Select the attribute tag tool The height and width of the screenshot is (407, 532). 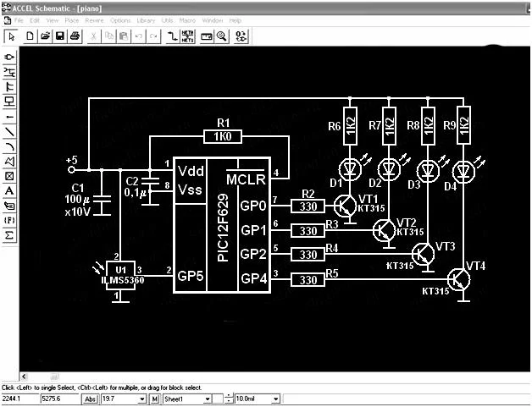(x=9, y=206)
